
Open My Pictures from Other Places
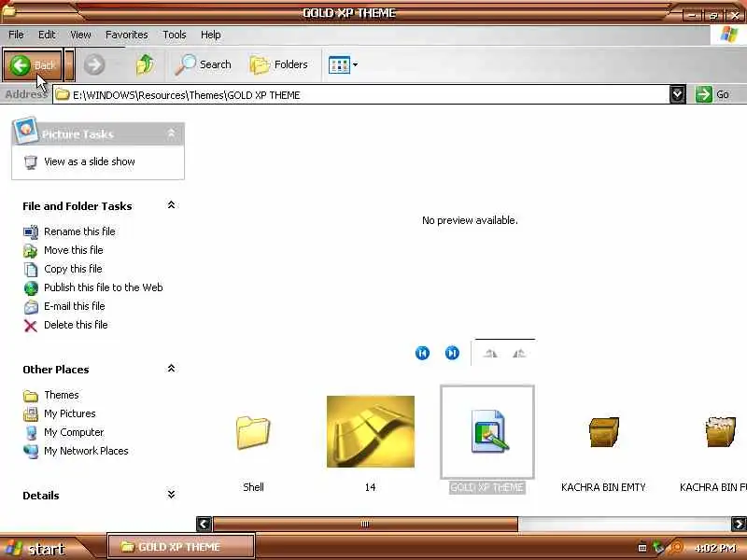(69, 413)
